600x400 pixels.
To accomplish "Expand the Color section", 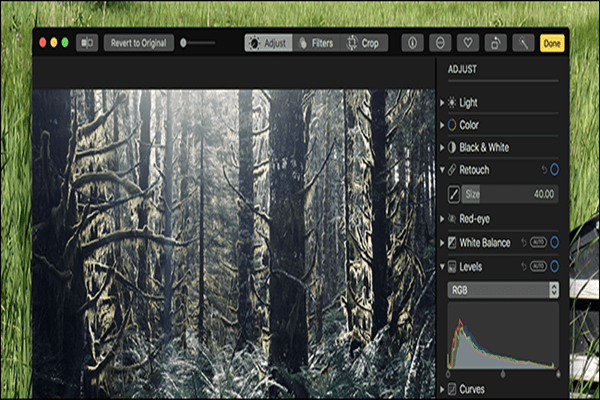I will tap(442, 125).
